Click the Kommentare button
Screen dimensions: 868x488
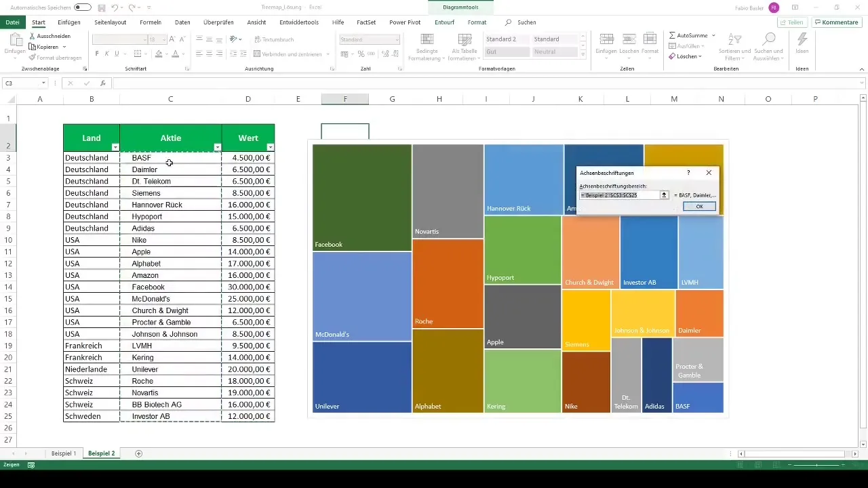[x=836, y=22]
